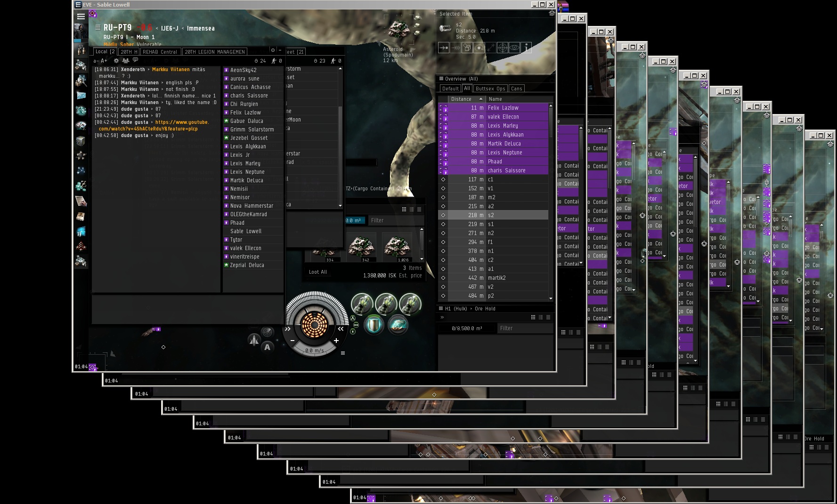Screen dimensions: 837x504
Task: Click the ship icon beside the HUD
Action: [254, 340]
